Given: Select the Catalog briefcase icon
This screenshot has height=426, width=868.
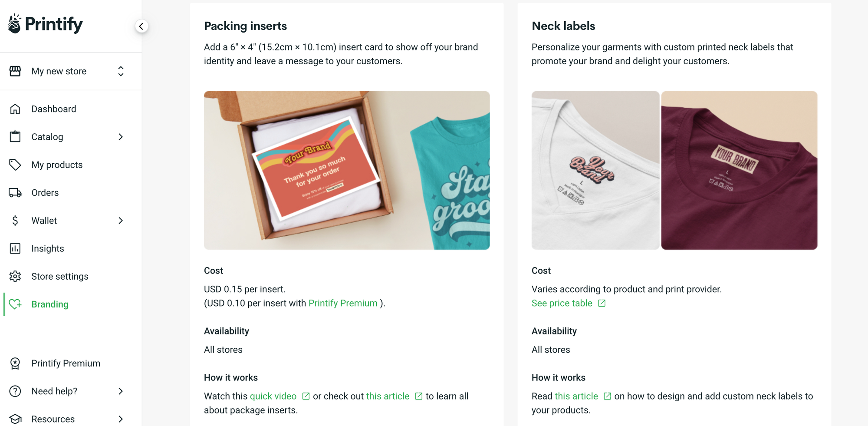Looking at the screenshot, I should tap(16, 136).
